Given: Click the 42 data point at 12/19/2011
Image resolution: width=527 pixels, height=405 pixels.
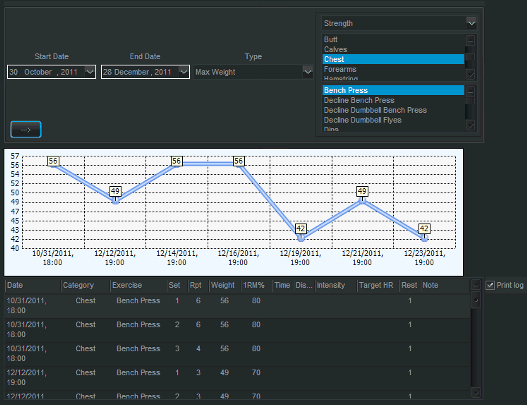Looking at the screenshot, I should [300, 238].
